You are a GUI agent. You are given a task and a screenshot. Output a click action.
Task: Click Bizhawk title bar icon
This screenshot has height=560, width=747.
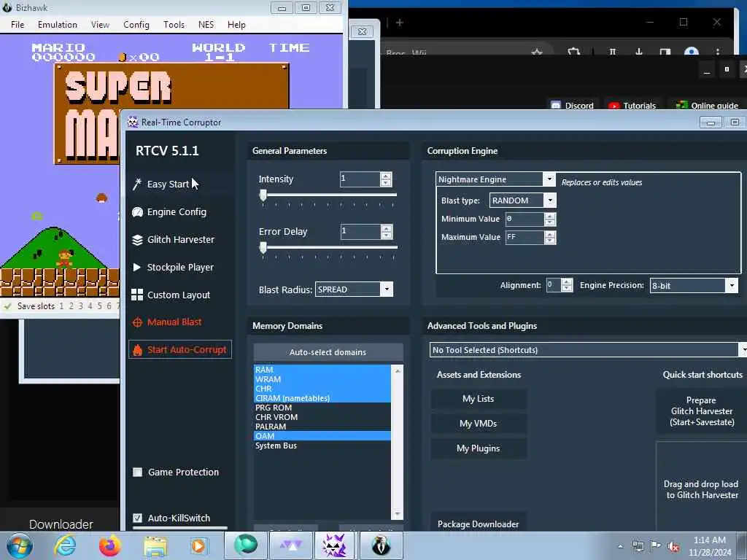(x=7, y=7)
